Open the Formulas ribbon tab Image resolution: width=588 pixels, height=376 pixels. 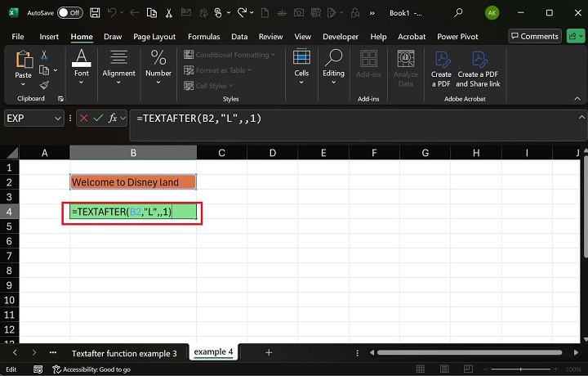pos(203,37)
